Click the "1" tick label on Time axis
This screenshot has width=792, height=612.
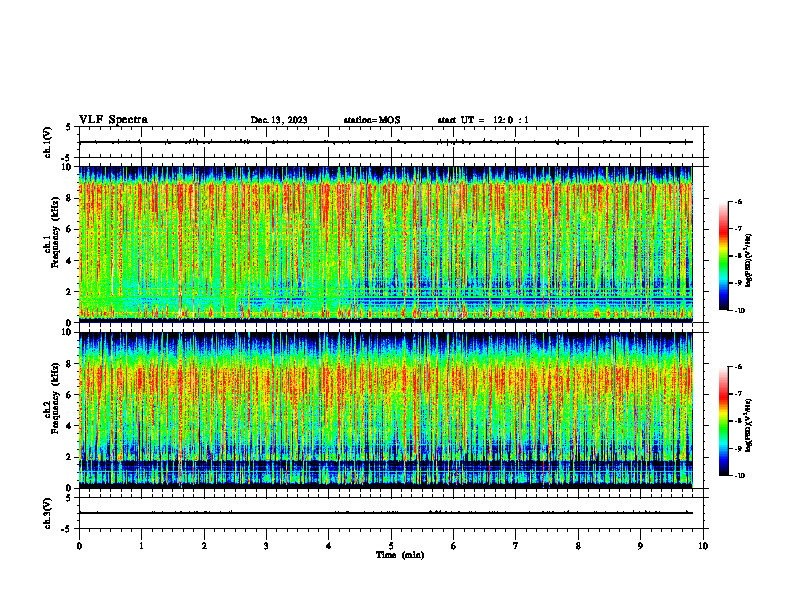(141, 546)
